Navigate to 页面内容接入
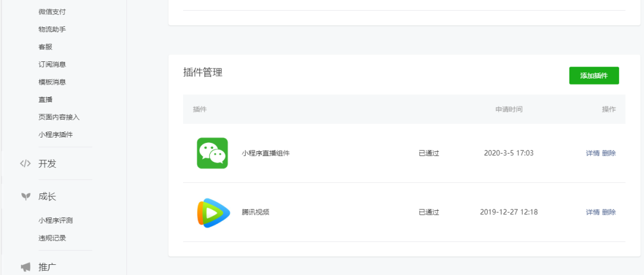The height and width of the screenshot is (275, 644). pos(58,117)
